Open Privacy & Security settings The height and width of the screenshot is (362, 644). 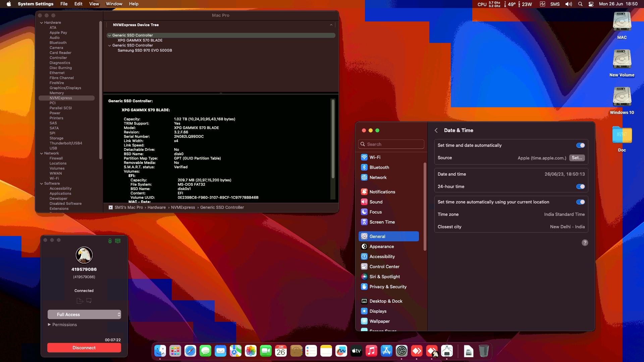click(x=388, y=287)
